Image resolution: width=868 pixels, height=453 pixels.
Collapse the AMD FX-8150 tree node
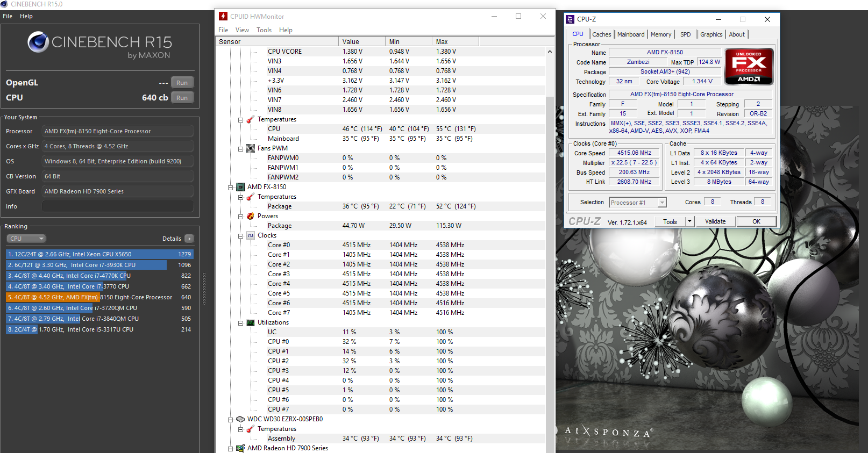pyautogui.click(x=230, y=188)
